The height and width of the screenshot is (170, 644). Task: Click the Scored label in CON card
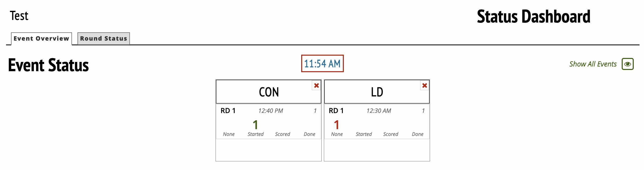[x=282, y=134]
